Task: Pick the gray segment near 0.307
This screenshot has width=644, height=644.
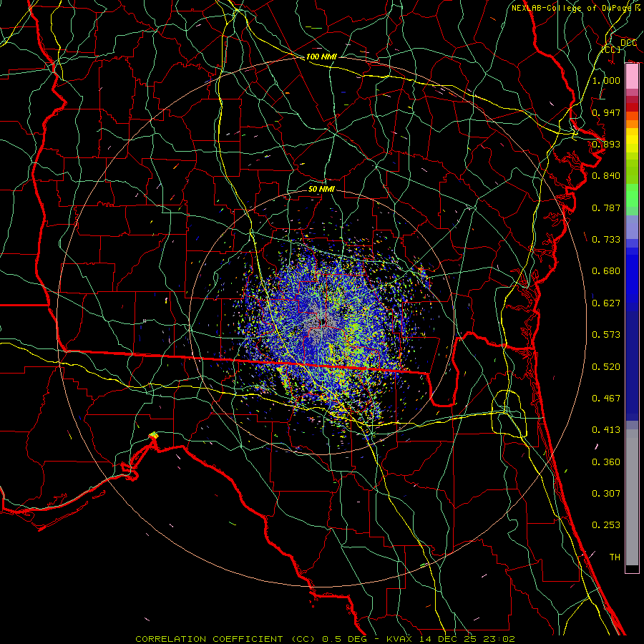Action: tap(632, 497)
